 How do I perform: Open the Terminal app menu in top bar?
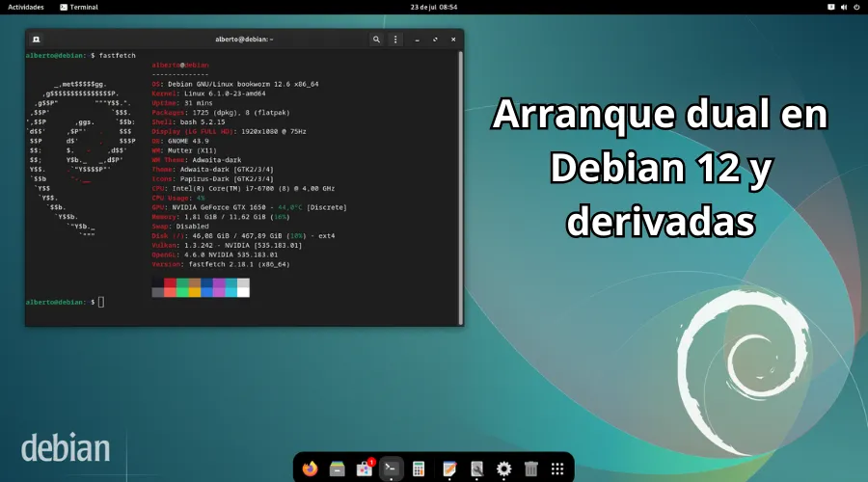[x=79, y=7]
